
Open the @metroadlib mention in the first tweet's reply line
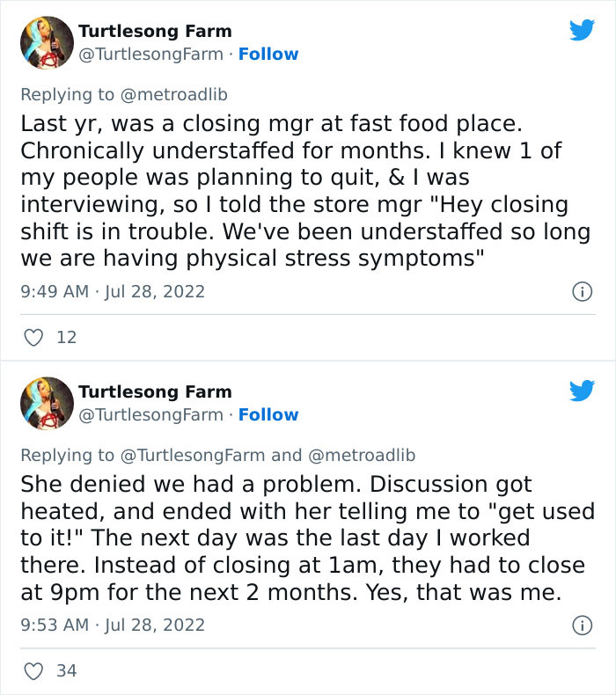click(x=174, y=94)
